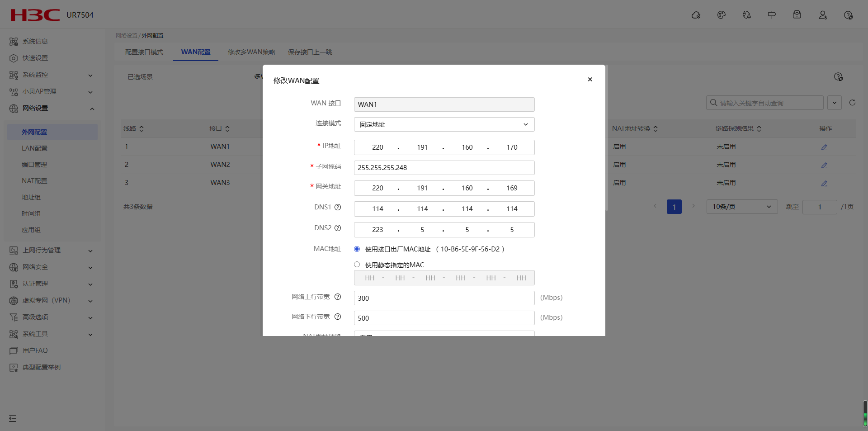Click the 子网掩码 input field
The height and width of the screenshot is (431, 868).
(x=444, y=168)
